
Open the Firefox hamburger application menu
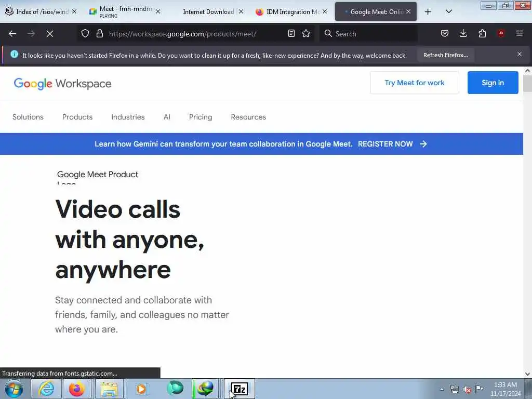pyautogui.click(x=520, y=33)
